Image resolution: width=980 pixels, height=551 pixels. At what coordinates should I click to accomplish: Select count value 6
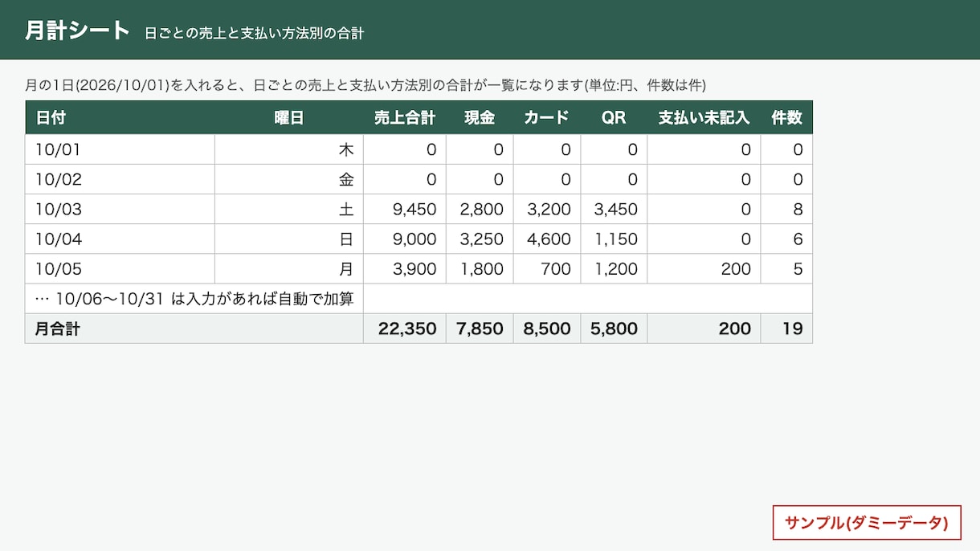pyautogui.click(x=786, y=239)
